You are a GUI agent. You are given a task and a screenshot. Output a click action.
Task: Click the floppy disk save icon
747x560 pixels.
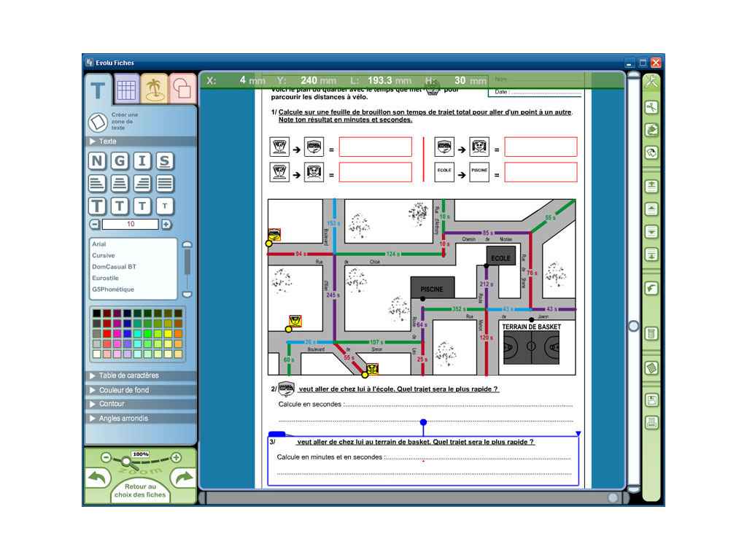tap(651, 400)
